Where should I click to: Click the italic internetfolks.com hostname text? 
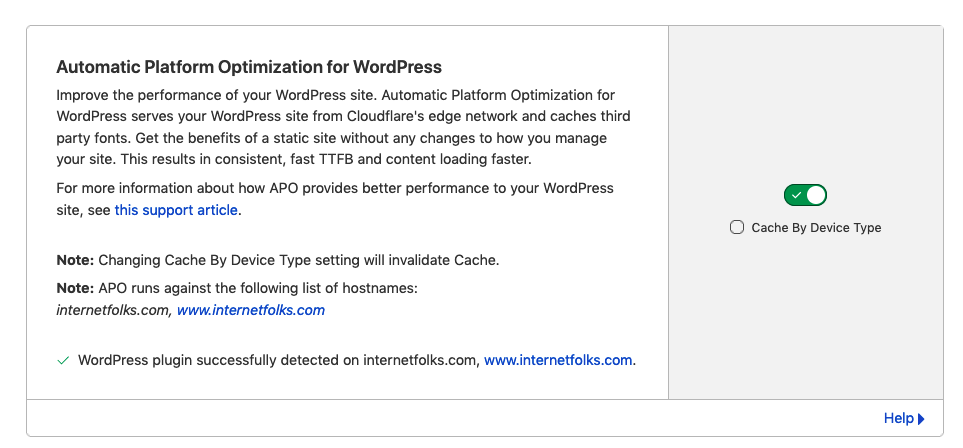pos(113,310)
